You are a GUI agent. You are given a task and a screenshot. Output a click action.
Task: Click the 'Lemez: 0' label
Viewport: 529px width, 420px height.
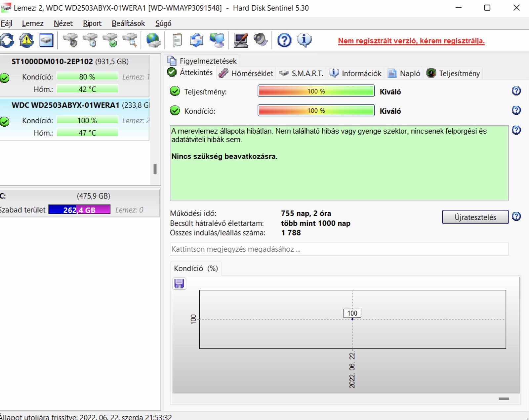[x=129, y=210]
